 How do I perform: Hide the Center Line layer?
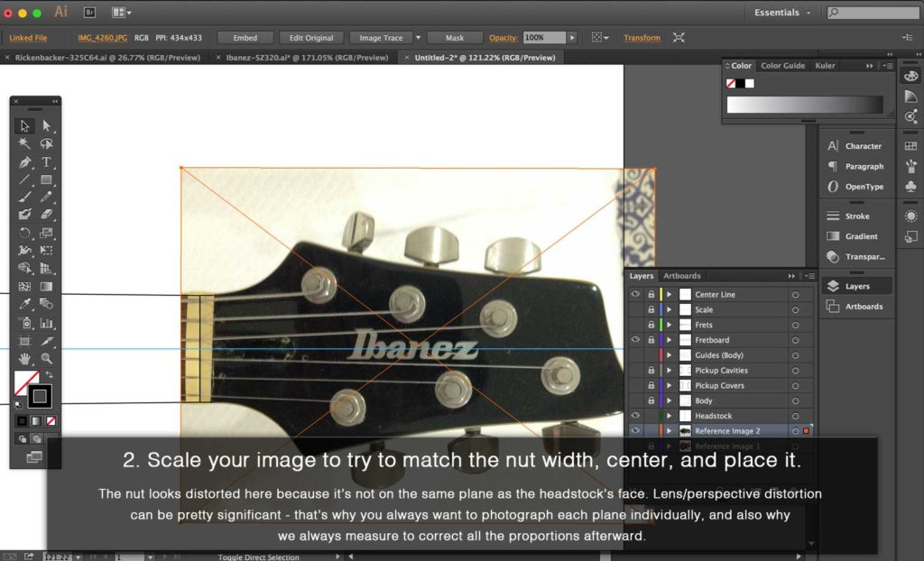click(x=635, y=295)
